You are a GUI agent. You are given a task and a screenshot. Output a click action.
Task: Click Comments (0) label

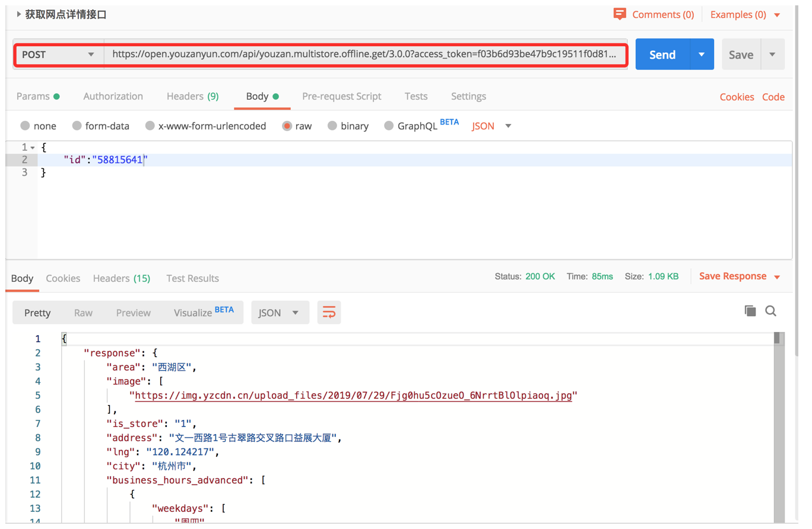663,15
